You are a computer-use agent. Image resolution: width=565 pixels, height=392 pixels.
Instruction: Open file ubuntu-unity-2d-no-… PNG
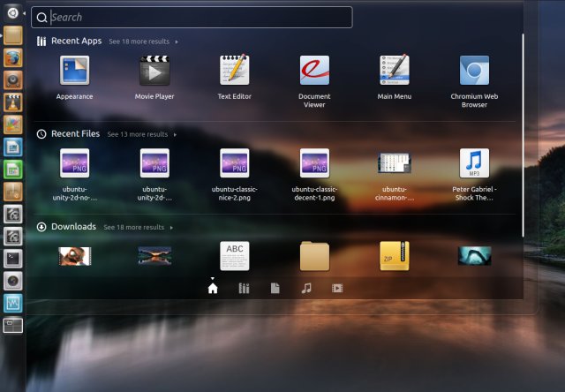74,163
